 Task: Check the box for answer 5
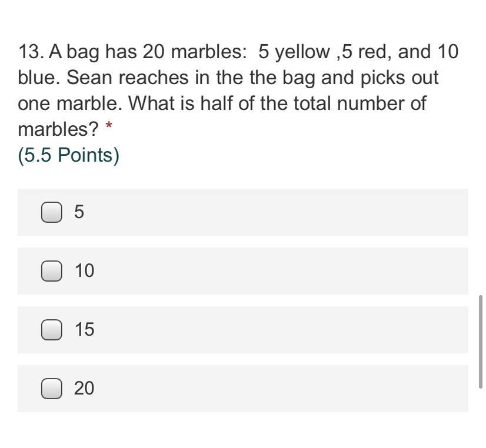pos(51,212)
